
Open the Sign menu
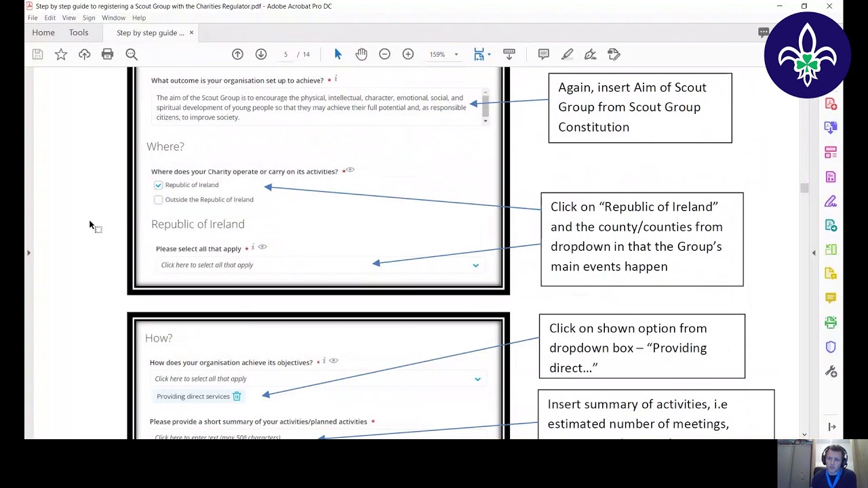[89, 18]
